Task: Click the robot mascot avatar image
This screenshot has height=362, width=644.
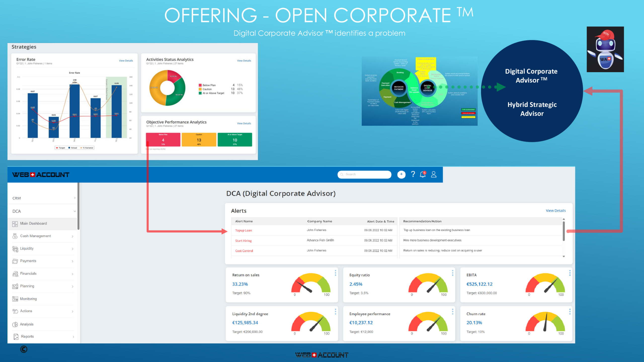Action: [x=605, y=49]
